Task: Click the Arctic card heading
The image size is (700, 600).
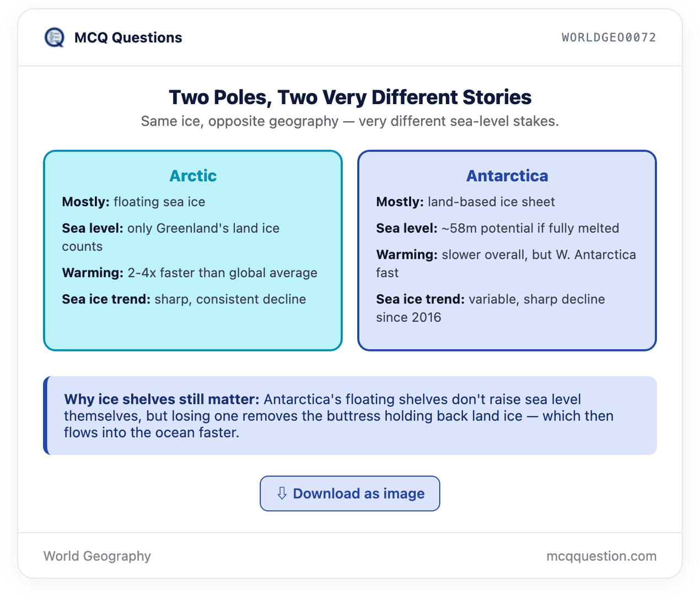Action: pos(193,176)
